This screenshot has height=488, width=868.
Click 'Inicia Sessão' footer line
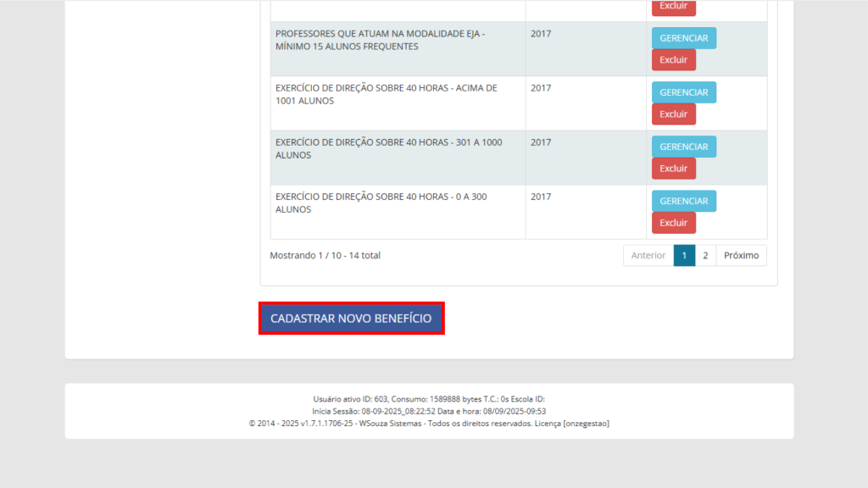(429, 411)
